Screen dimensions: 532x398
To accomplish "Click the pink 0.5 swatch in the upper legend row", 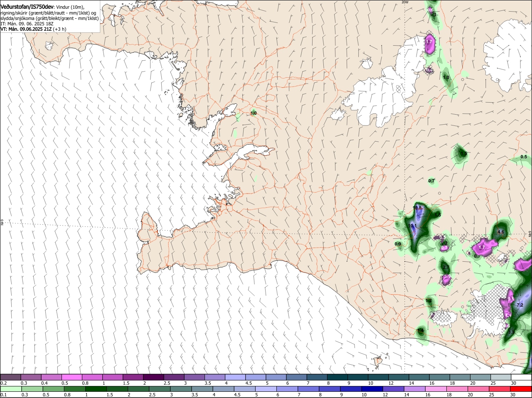I will (x=72, y=377).
